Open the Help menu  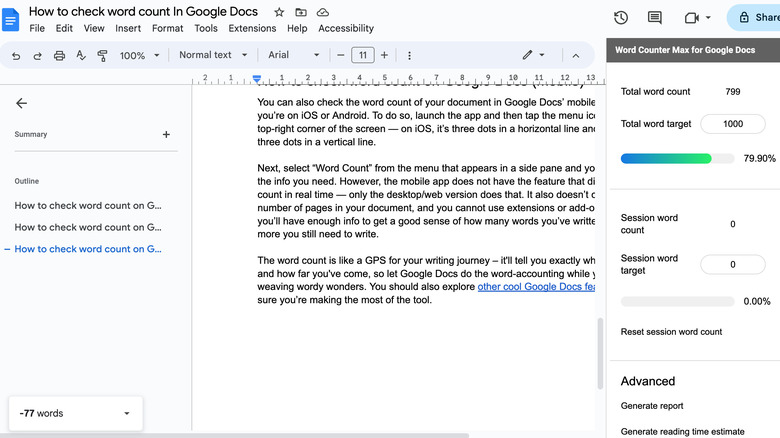pyautogui.click(x=297, y=28)
